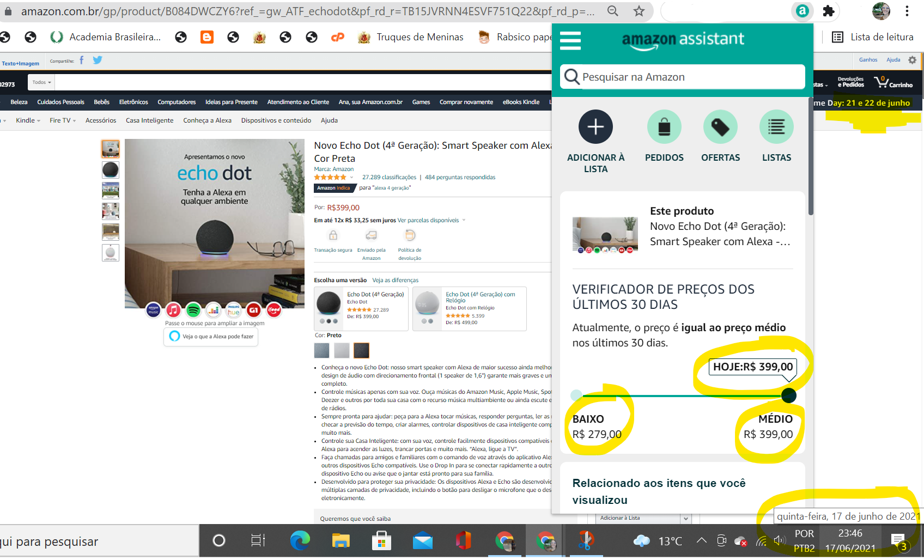Screen dimensions: 924x560
Task: Click Marca: Amazon link
Action: coord(333,169)
